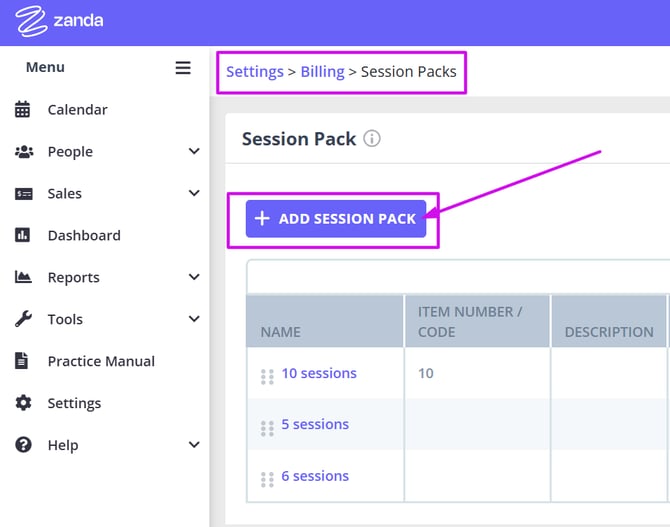The width and height of the screenshot is (670, 527).
Task: Click drag handle for 6 sessions row
Action: coord(267,478)
